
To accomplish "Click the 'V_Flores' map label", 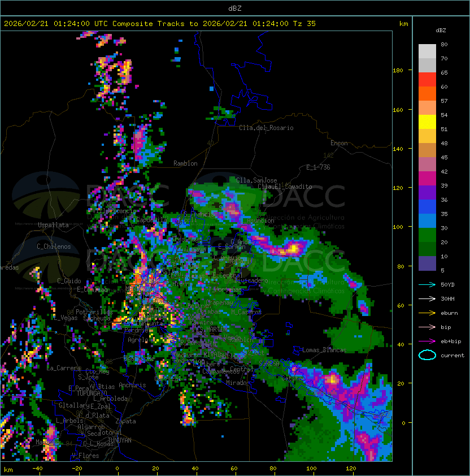I will point(85,456).
